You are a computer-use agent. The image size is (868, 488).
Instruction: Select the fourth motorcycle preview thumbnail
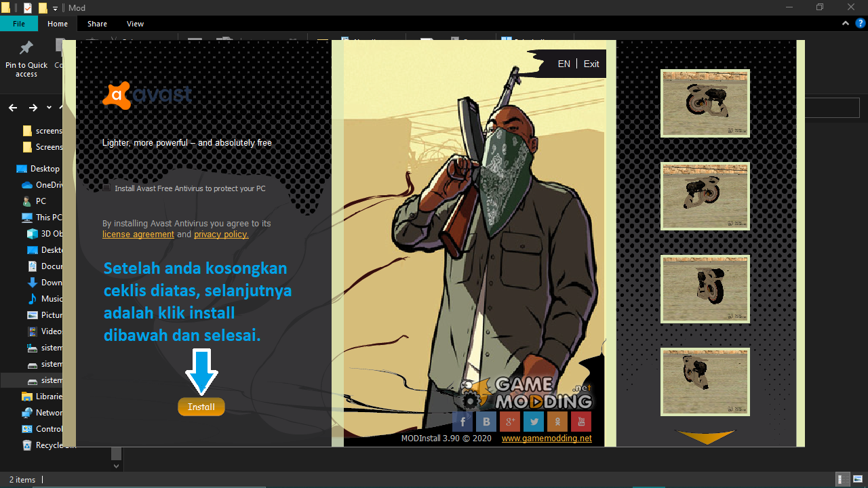705,382
